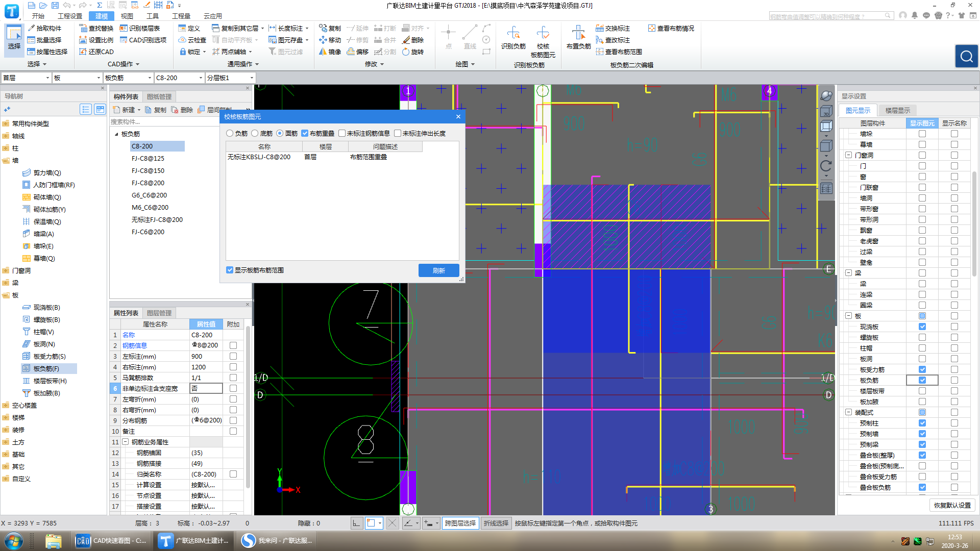
Task: Switch to the 工程设置 ribbon tab
Action: pos(70,16)
